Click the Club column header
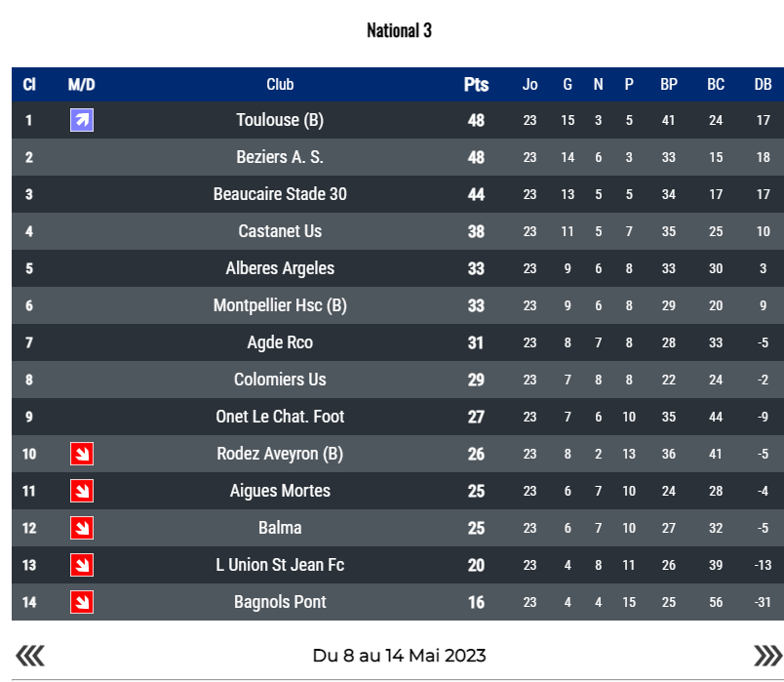The width and height of the screenshot is (784, 682). (280, 85)
